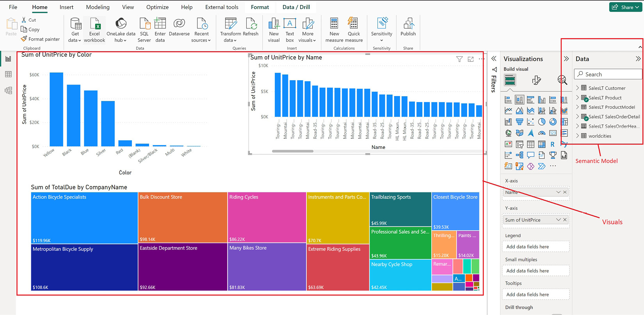This screenshot has width=644, height=315.
Task: Switch to the Modeling ribbon tab
Action: (x=98, y=7)
